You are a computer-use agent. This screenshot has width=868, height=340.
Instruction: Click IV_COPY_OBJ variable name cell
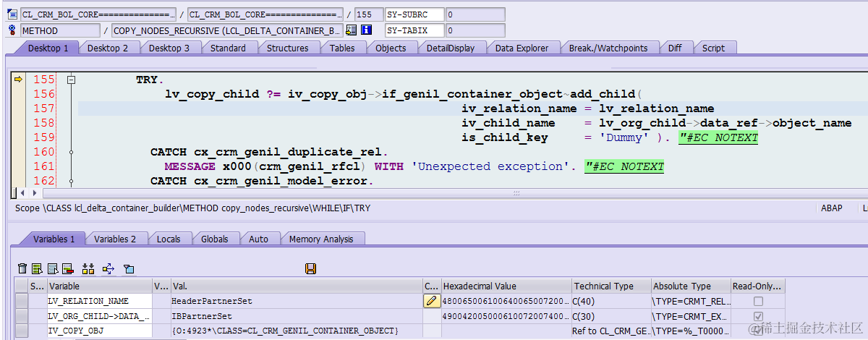click(x=99, y=331)
